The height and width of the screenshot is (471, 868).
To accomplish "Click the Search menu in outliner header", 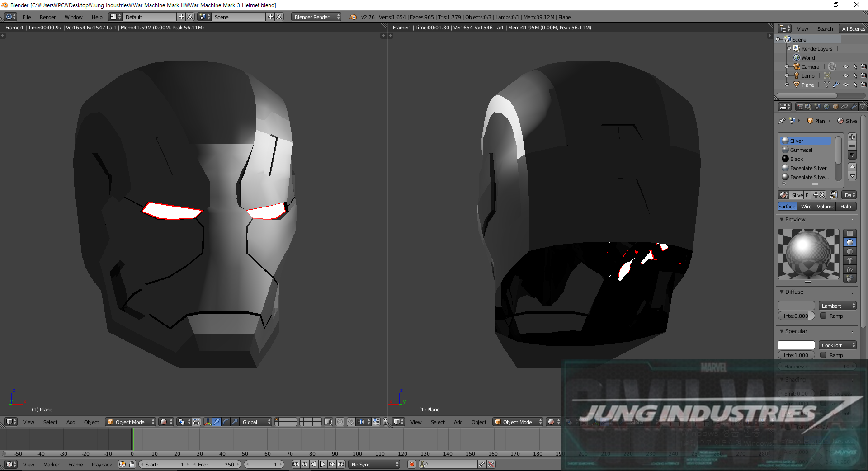I will 825,28.
